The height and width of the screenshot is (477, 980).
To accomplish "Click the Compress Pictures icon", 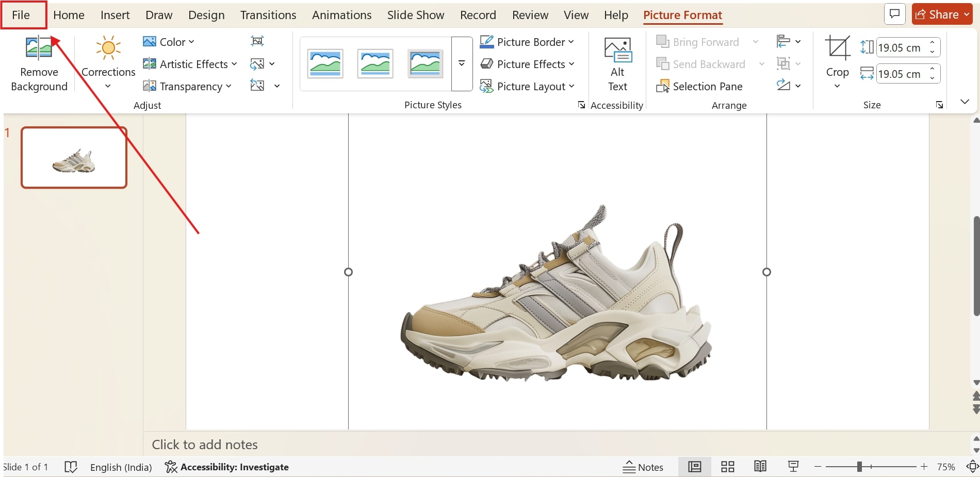I will click(257, 41).
